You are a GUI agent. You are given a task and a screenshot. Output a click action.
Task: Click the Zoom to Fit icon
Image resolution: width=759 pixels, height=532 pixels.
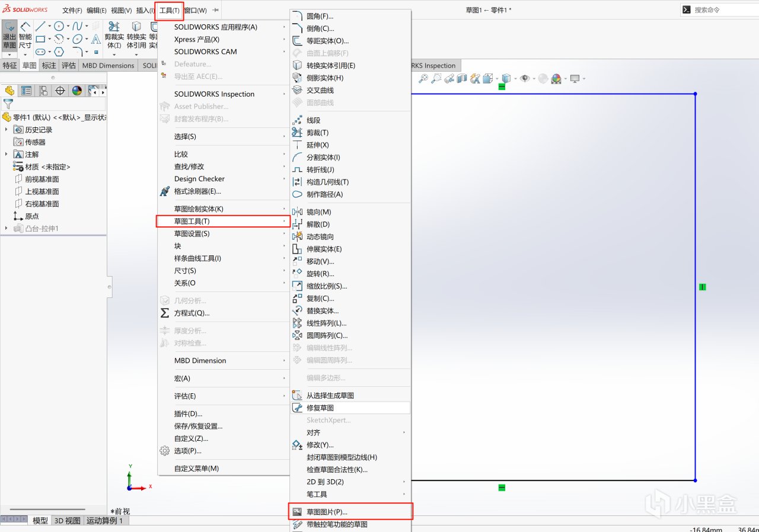[423, 78]
